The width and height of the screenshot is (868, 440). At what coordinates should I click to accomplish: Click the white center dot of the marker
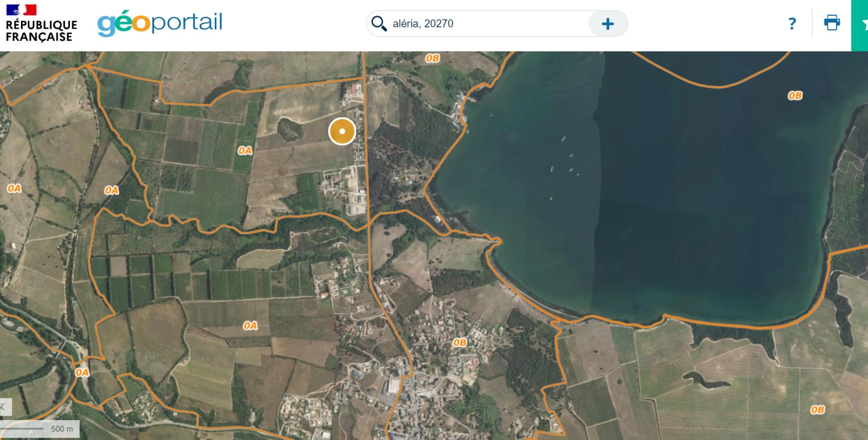click(342, 131)
